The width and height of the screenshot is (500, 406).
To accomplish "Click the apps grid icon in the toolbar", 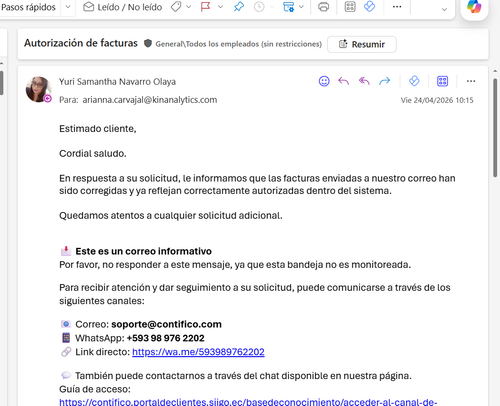I will [x=350, y=7].
